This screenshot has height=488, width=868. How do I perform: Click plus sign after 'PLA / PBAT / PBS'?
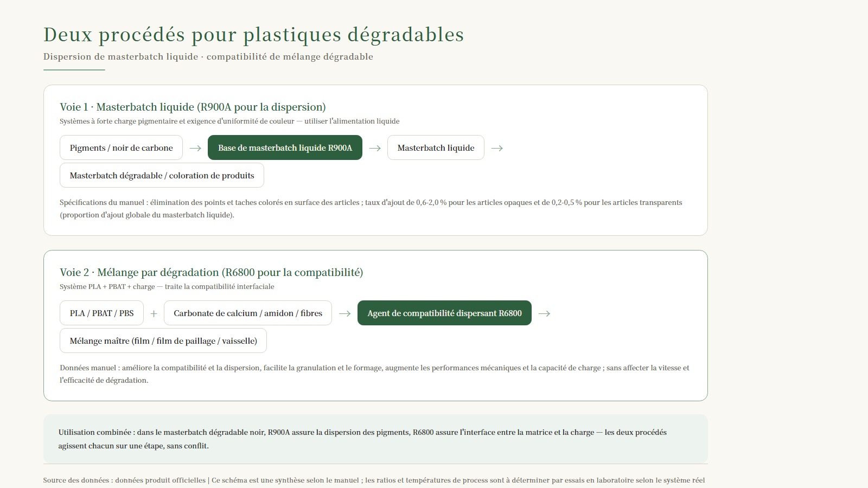pyautogui.click(x=154, y=313)
